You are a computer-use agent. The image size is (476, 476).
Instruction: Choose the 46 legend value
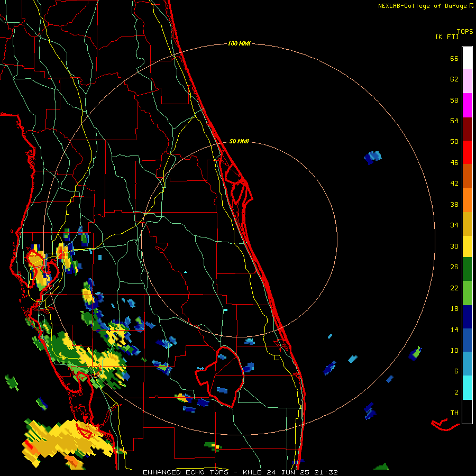(454, 163)
